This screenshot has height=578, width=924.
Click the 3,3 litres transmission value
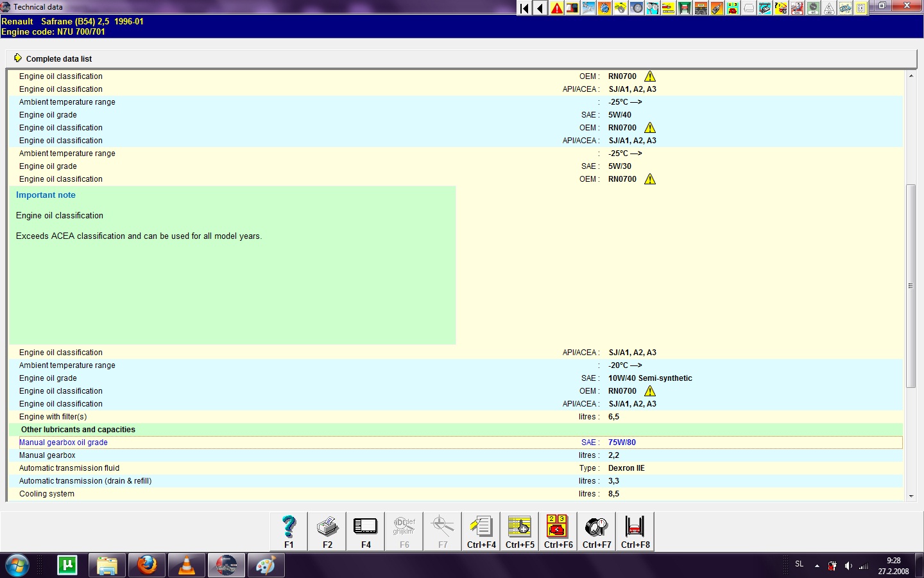(x=613, y=481)
